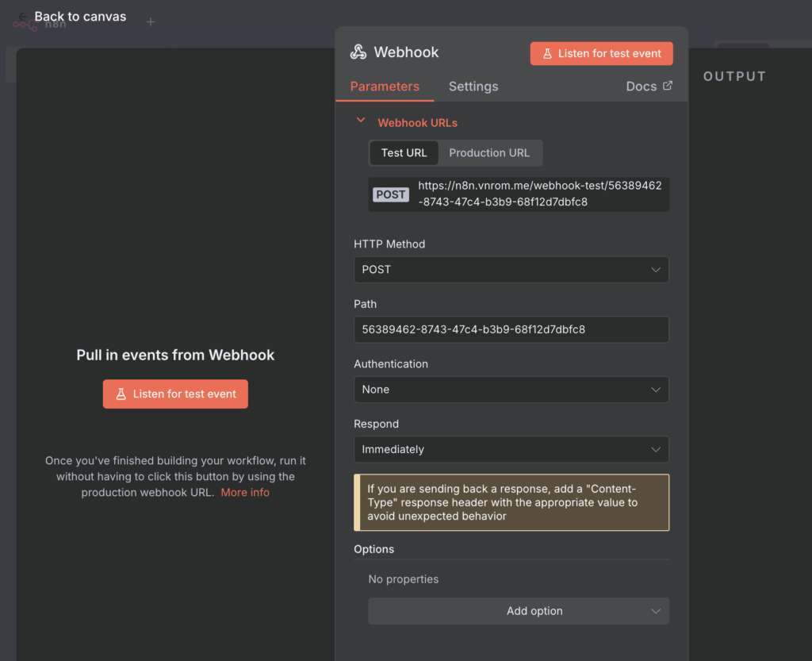
Task: Copy the webhook test URL text
Action: (539, 194)
